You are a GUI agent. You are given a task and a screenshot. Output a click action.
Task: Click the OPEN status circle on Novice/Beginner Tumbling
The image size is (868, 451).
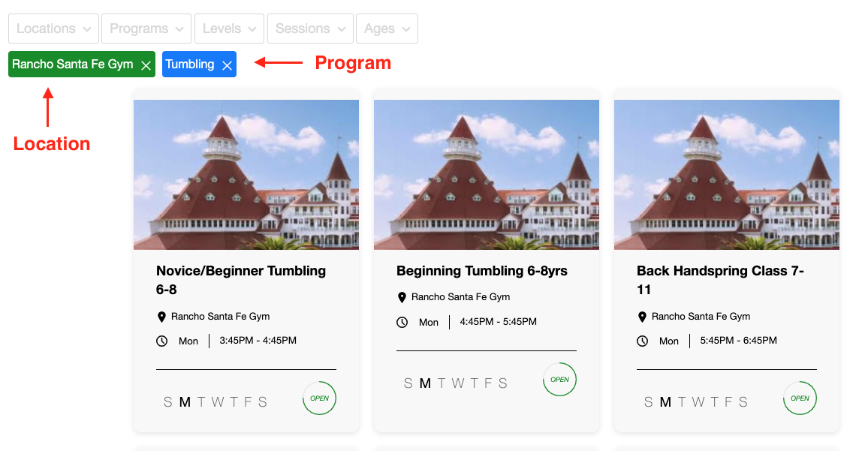point(319,398)
